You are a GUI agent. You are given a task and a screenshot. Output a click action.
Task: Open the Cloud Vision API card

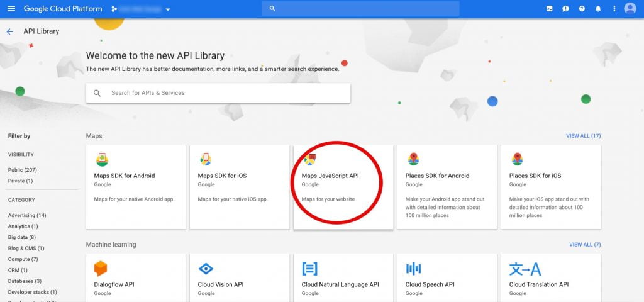240,277
